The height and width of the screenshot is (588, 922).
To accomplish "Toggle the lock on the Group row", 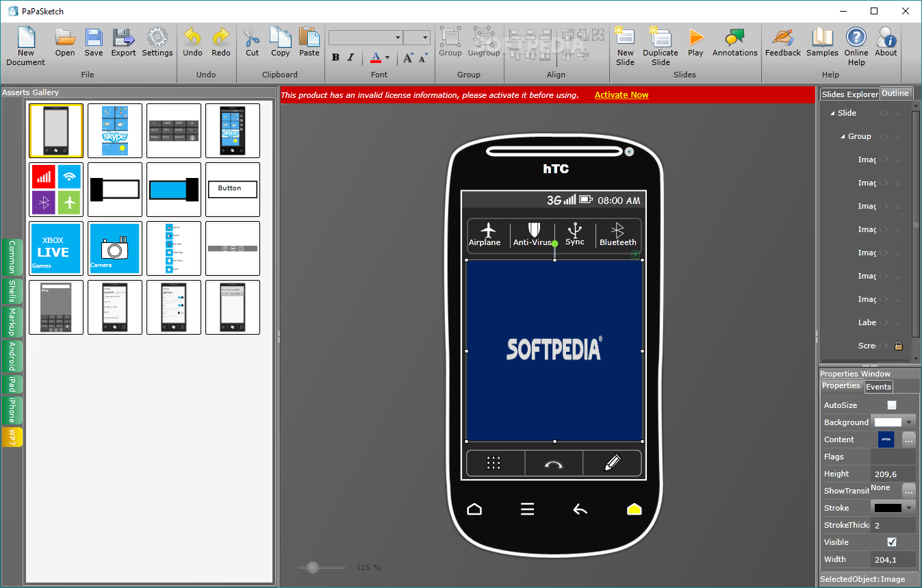I will [899, 136].
